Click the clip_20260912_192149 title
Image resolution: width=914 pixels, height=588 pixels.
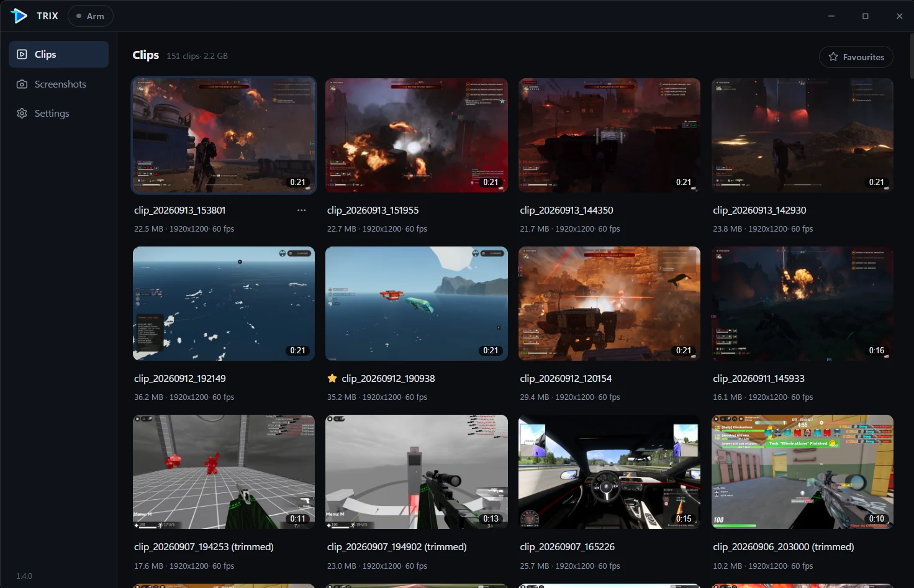180,379
